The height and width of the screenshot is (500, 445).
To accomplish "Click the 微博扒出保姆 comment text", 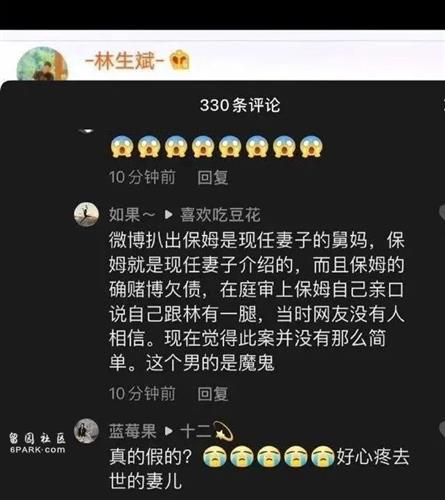I will (x=257, y=301).
